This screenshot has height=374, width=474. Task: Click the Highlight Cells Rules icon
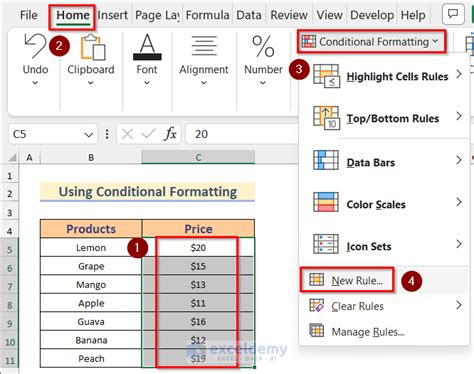(x=326, y=76)
